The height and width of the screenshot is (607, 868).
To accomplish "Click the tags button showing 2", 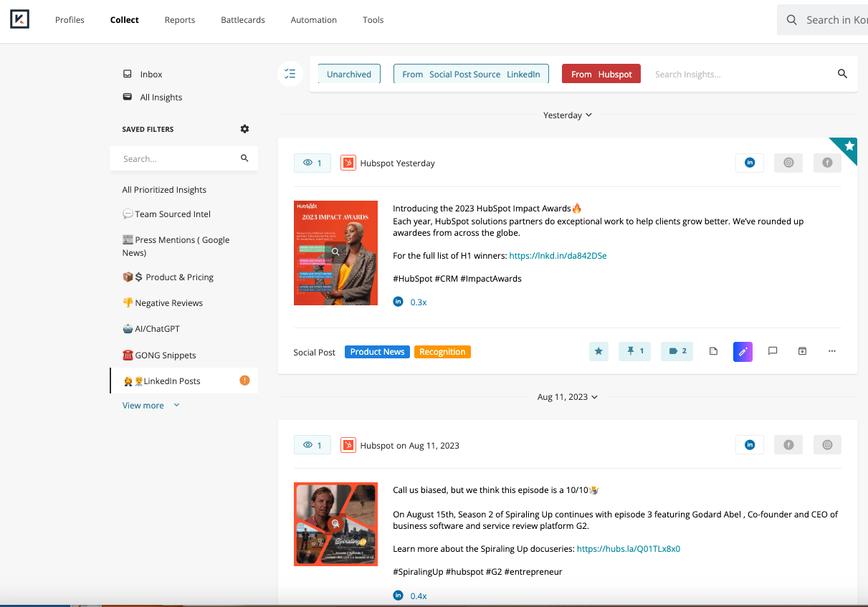I will coord(677,351).
